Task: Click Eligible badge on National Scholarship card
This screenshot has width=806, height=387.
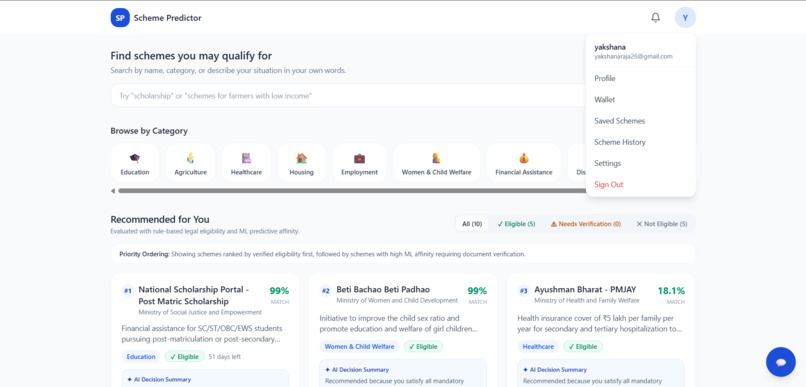Action: [x=185, y=357]
